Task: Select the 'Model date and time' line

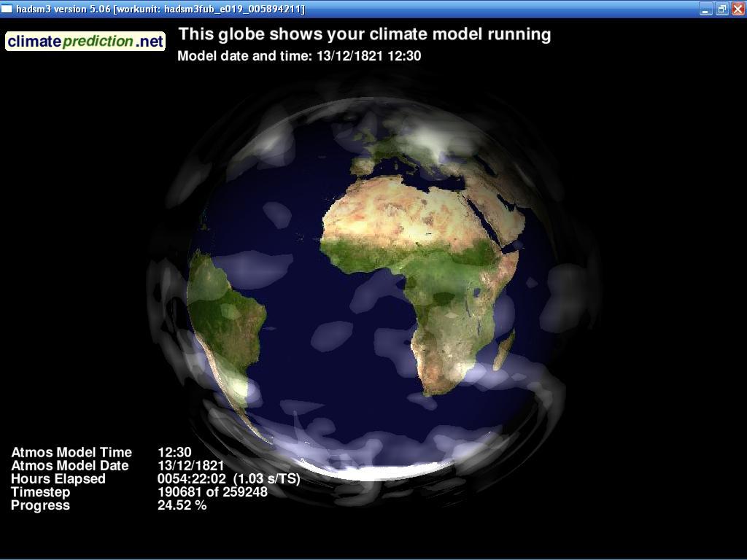Action: pos(299,56)
